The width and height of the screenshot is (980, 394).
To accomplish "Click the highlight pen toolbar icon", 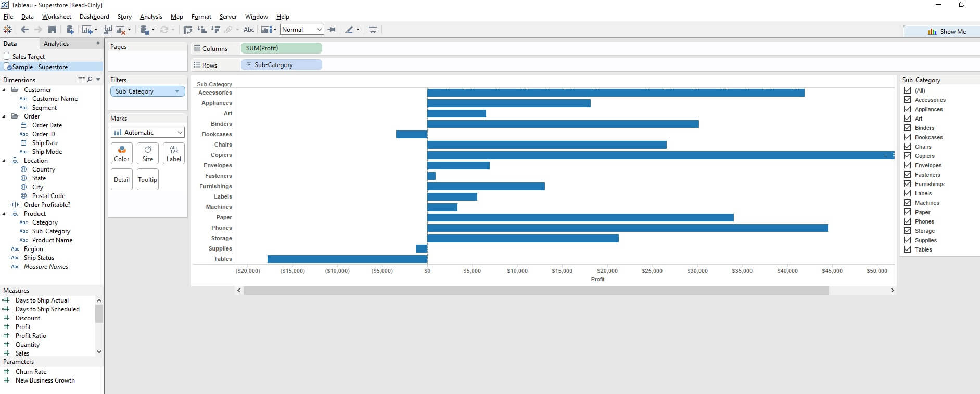I will (x=349, y=30).
